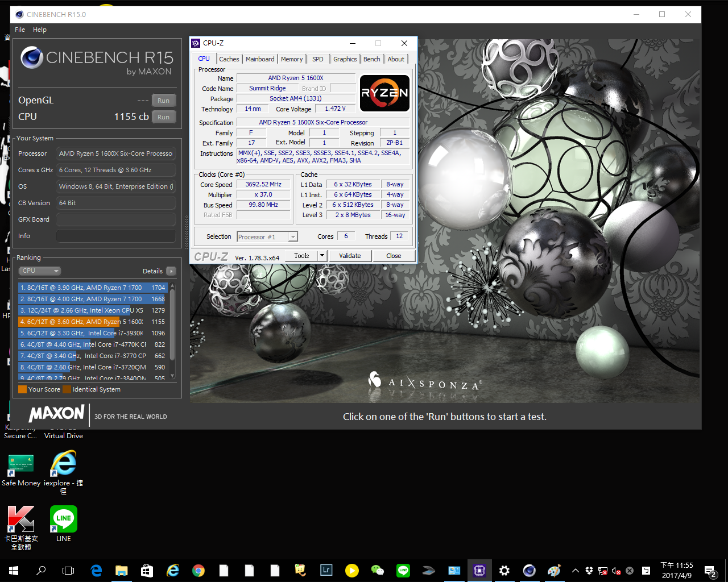The image size is (728, 582).
Task: Select ranking row 8C/16T @ 4.00 GHz Ryzen 7 1700
Action: tap(93, 299)
